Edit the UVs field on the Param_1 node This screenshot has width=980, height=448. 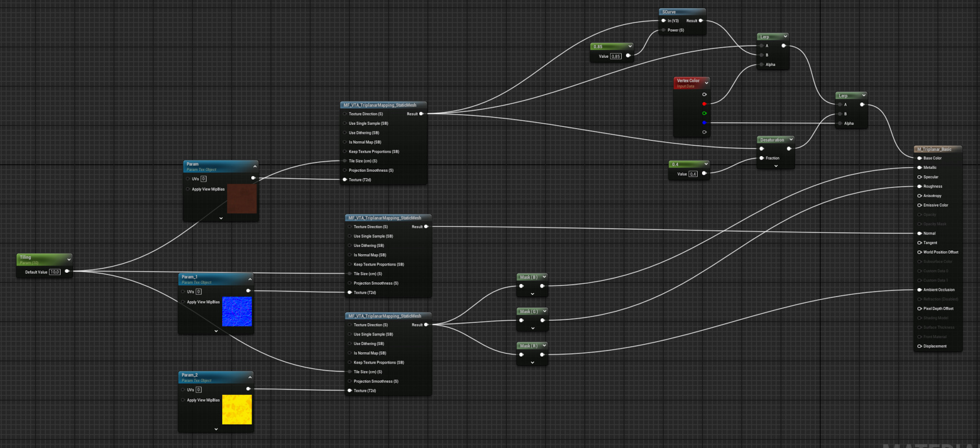coord(199,291)
